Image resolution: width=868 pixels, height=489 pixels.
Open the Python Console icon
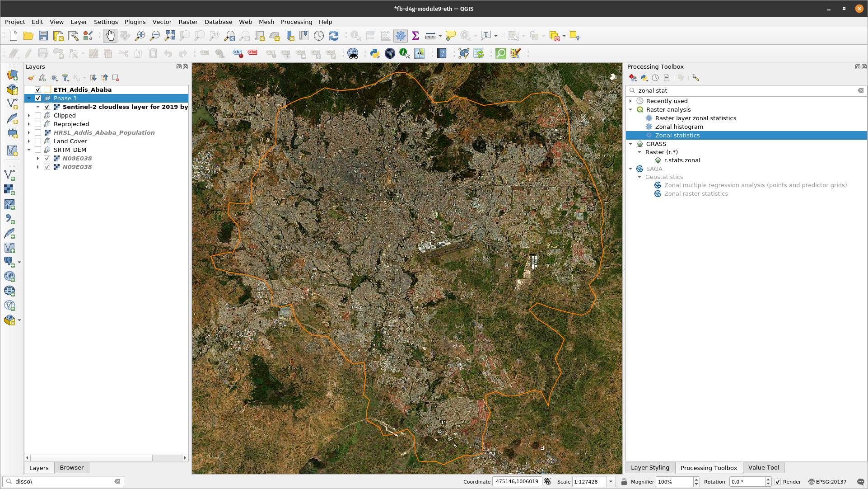pyautogui.click(x=374, y=53)
